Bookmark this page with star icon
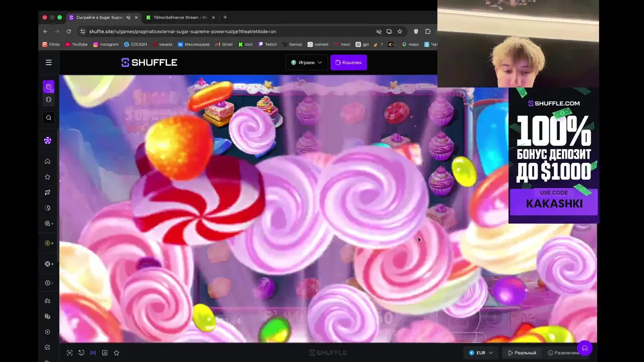 [399, 31]
